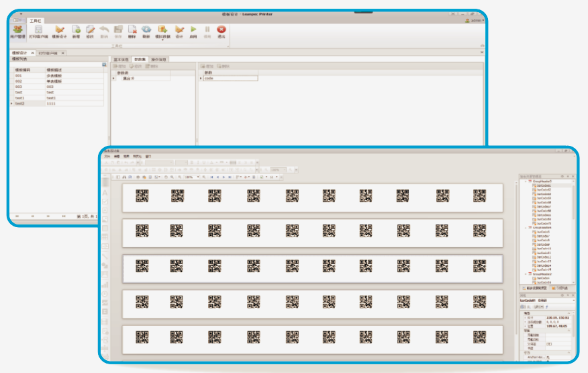Select template row 001 in template list

[x=58, y=75]
